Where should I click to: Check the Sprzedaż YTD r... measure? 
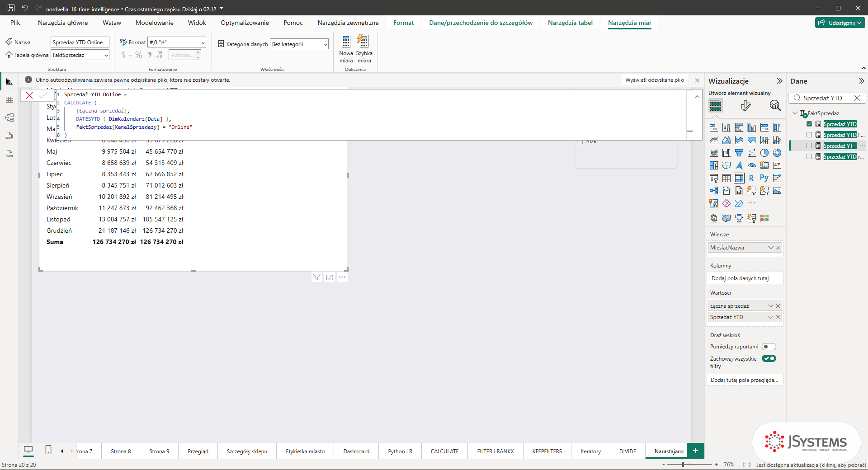[x=809, y=156]
